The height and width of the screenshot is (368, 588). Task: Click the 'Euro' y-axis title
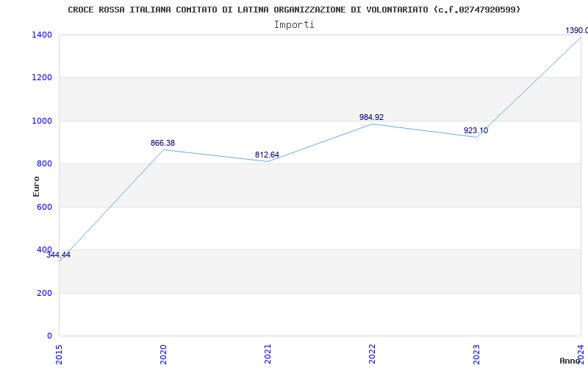coord(36,186)
